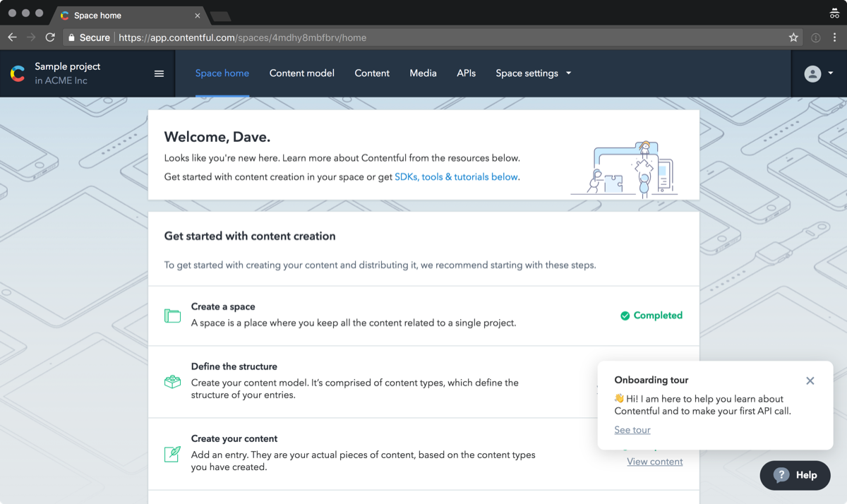Select the Space home browser tab
Screen dimensions: 847x504
[x=129, y=16]
